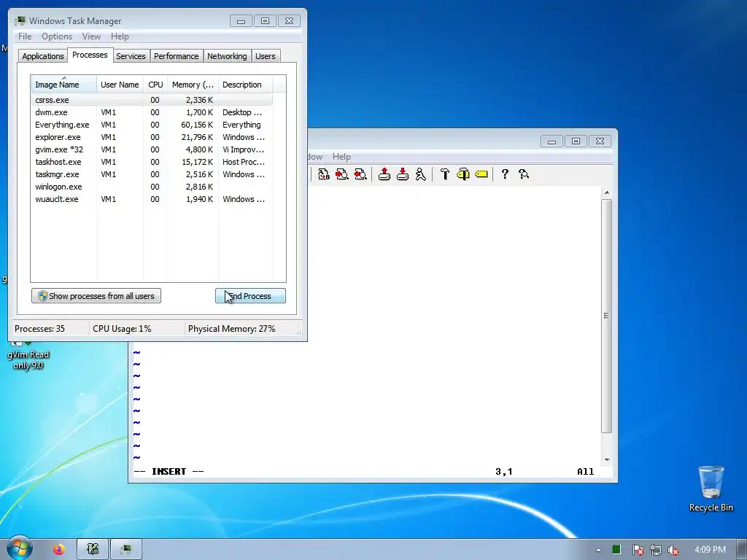Select the csrss.exe process row
This screenshot has width=747, height=560.
pos(152,100)
